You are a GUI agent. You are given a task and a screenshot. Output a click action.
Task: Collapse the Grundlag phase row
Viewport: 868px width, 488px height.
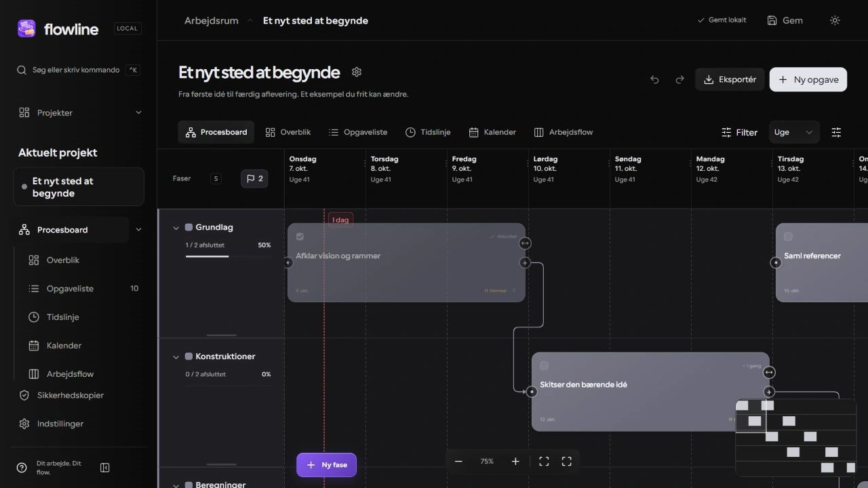coord(176,228)
